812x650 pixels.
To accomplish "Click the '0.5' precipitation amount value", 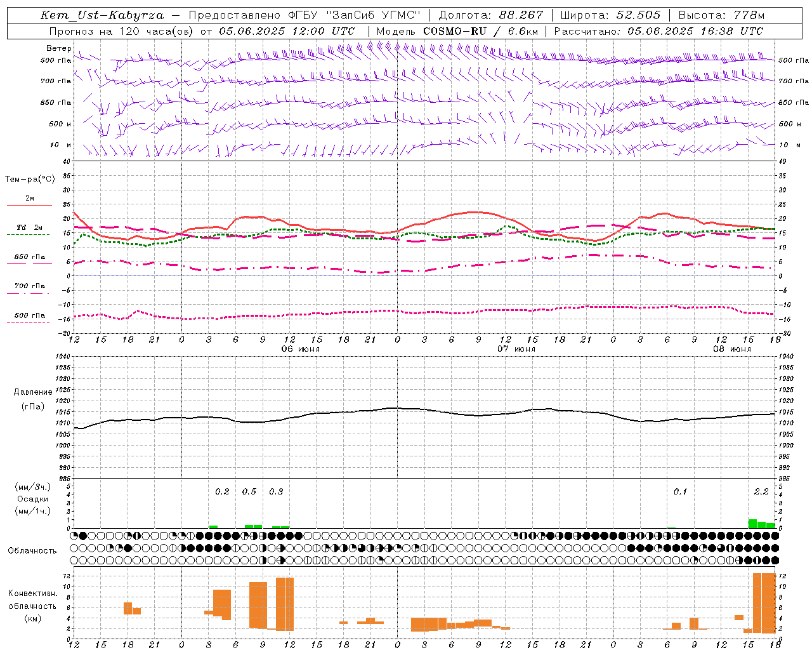I will [x=249, y=491].
